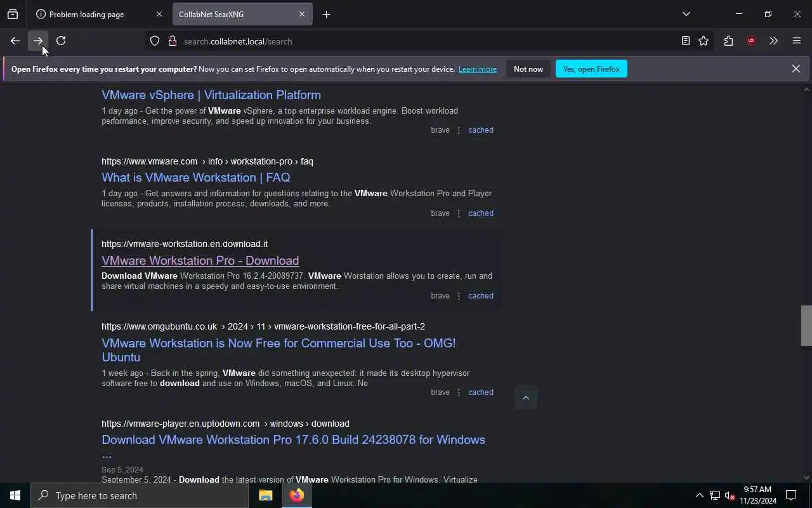
Task: Reload the current page
Action: [61, 41]
